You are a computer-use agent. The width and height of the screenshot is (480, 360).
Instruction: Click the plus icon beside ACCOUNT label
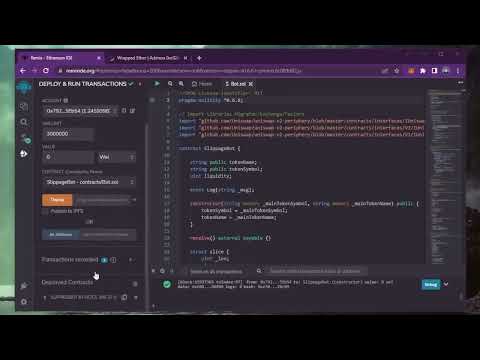pos(66,100)
